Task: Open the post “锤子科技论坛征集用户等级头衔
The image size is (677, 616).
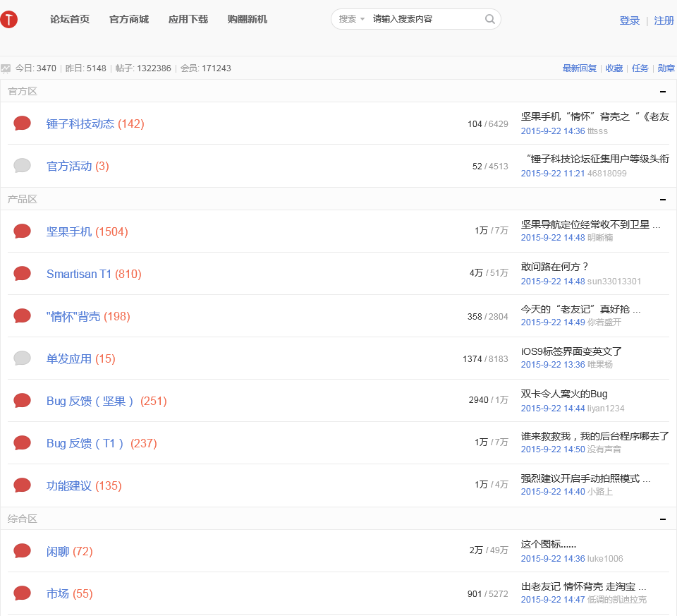Action: coord(598,159)
